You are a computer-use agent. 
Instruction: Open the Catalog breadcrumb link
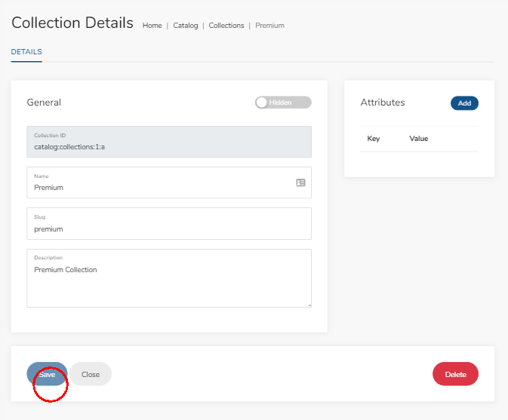186,26
